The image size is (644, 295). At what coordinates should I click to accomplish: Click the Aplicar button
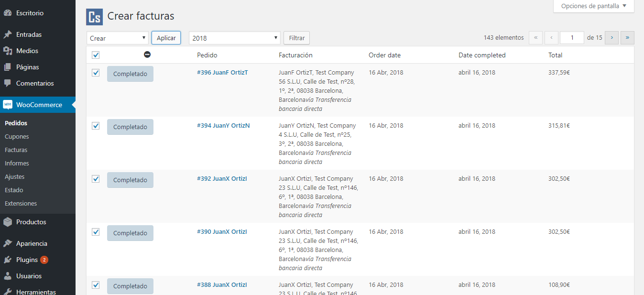(x=166, y=38)
